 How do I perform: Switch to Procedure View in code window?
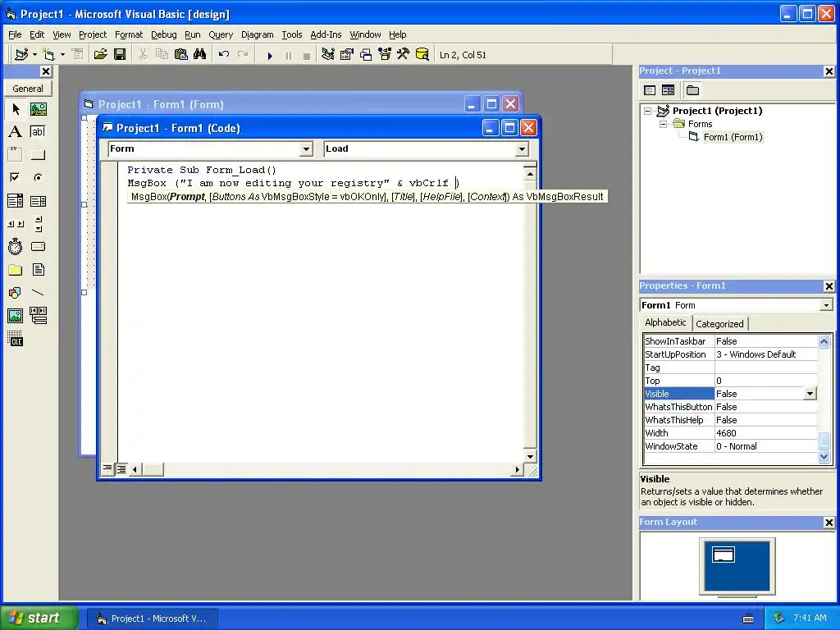(107, 469)
